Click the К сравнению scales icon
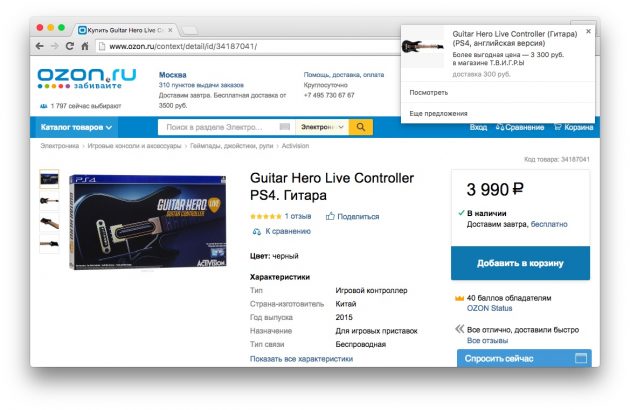The width and height of the screenshot is (630, 410). point(256,232)
